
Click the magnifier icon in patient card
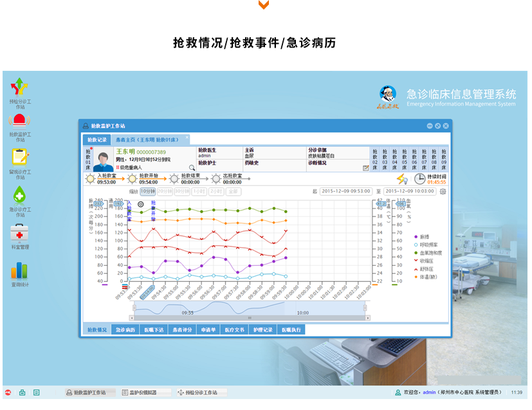coord(191,167)
